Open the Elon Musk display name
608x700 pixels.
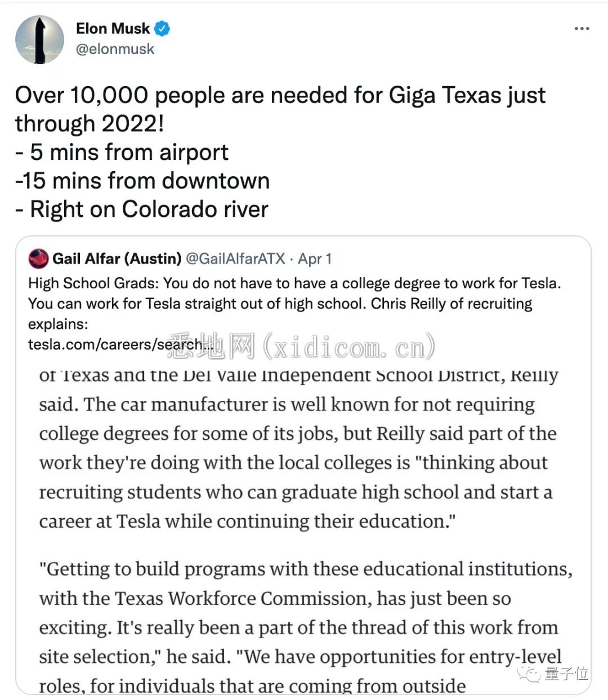tap(113, 28)
